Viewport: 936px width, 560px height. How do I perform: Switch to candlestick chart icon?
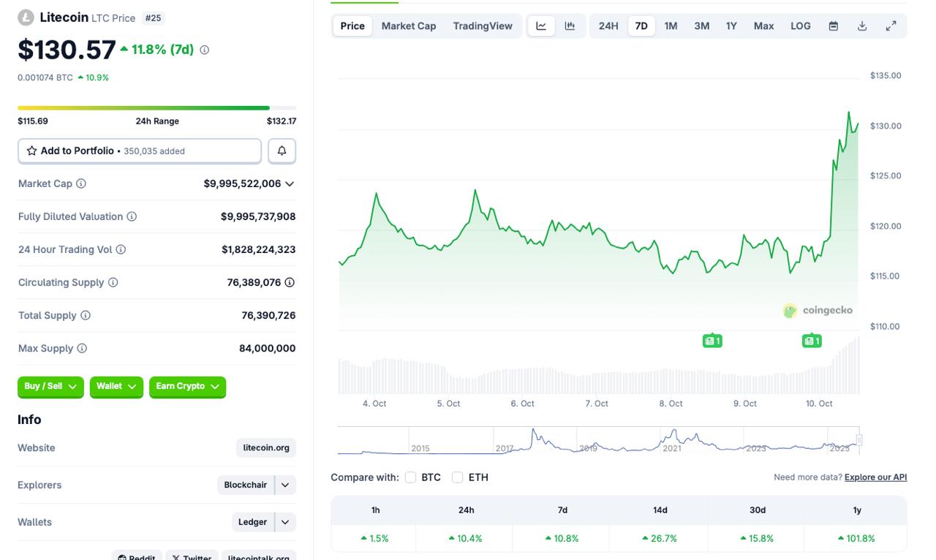click(x=570, y=26)
